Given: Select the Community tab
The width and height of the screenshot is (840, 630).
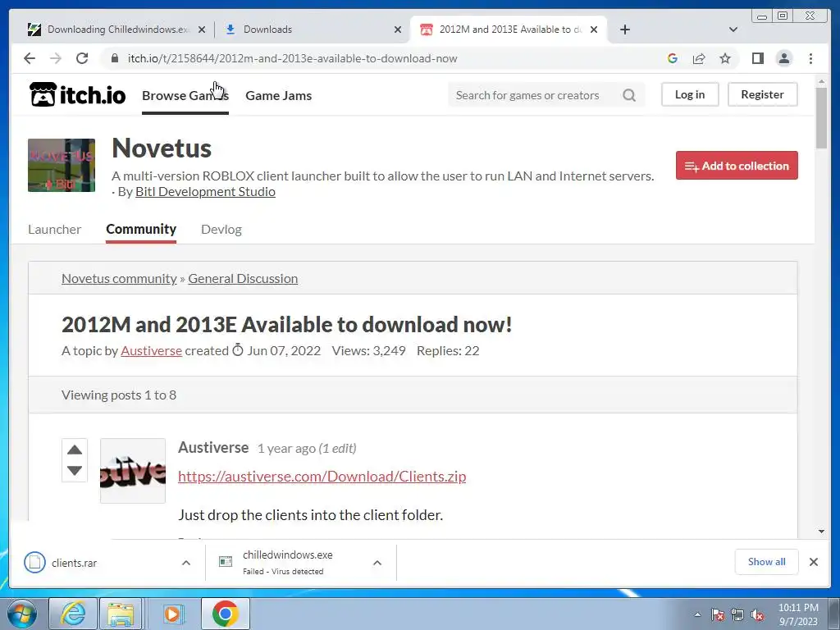Looking at the screenshot, I should pyautogui.click(x=141, y=230).
